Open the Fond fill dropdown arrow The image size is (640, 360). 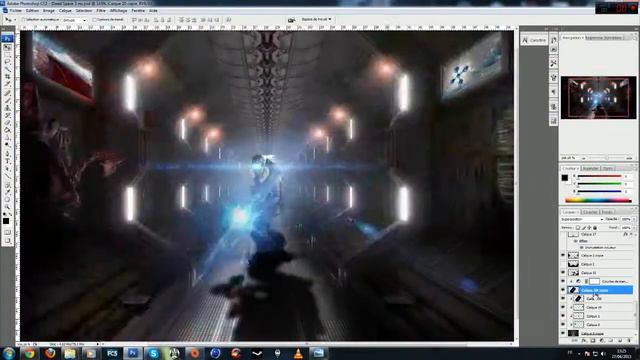point(634,228)
